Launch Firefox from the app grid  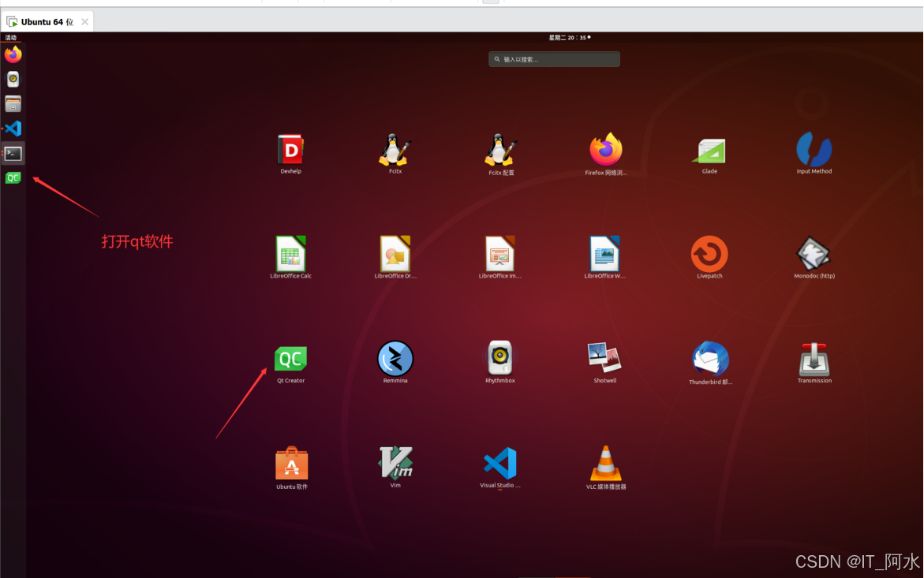click(605, 150)
